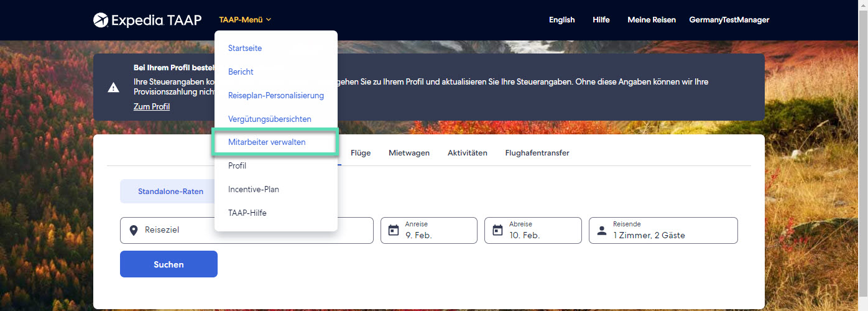The image size is (868, 311).
Task: Pick the Anreise date 9. Feb.
Action: pyautogui.click(x=429, y=230)
